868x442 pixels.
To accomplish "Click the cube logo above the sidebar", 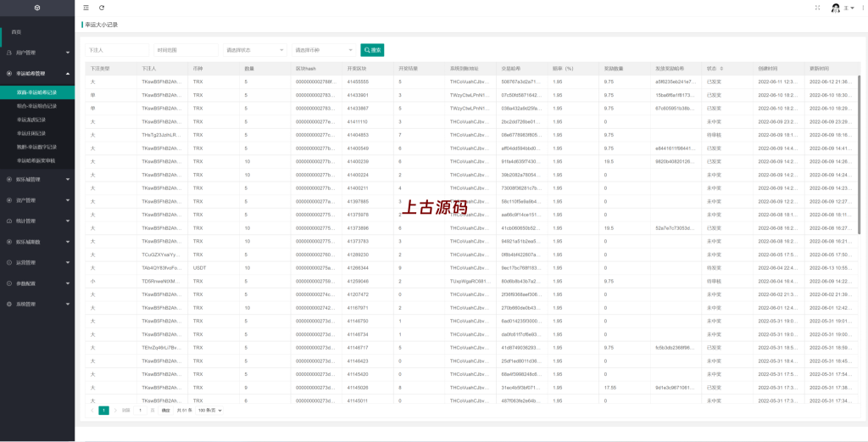I will 37,8.
